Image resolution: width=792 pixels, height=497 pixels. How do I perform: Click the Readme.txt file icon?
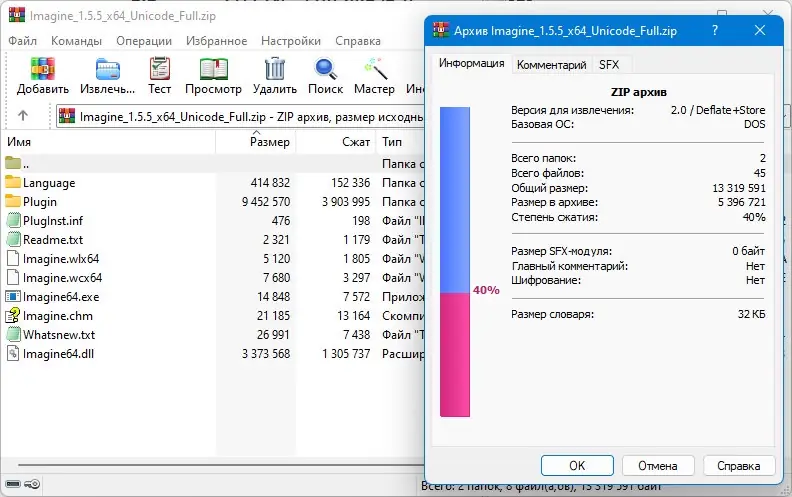pos(14,239)
